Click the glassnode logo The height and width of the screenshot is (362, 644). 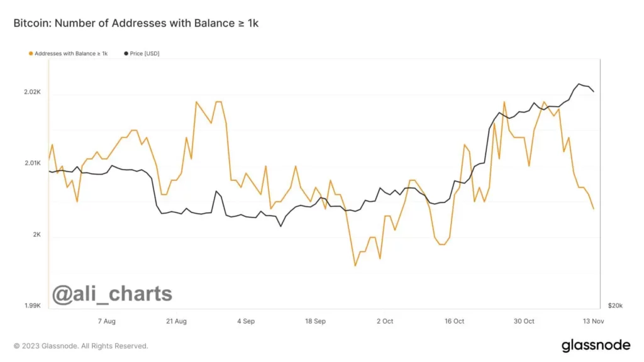pos(596,345)
